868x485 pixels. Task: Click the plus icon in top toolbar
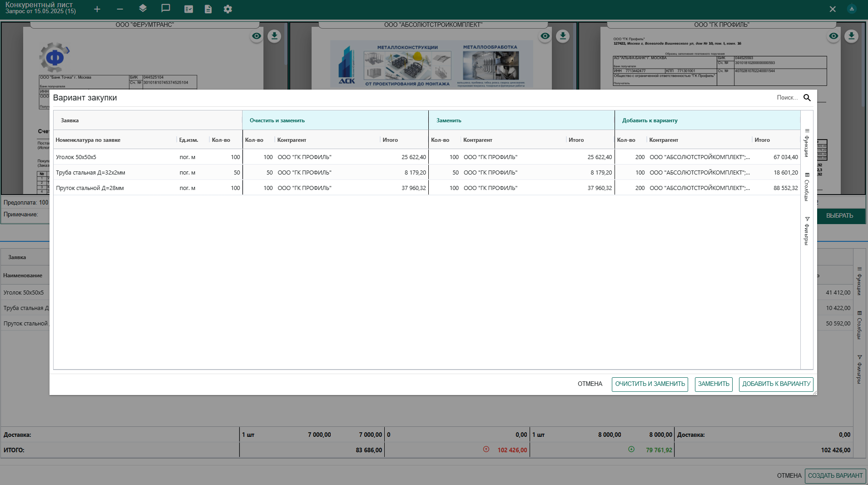[x=97, y=9]
